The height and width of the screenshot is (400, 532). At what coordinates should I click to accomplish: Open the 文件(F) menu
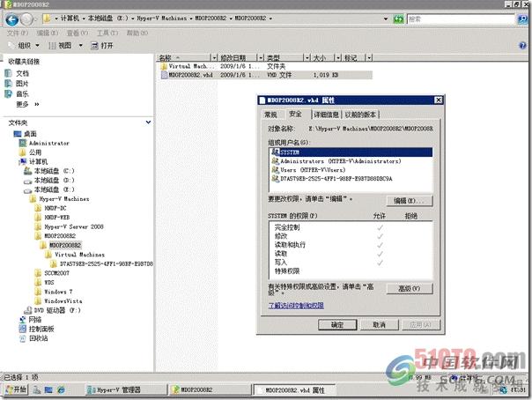pyautogui.click(x=18, y=33)
